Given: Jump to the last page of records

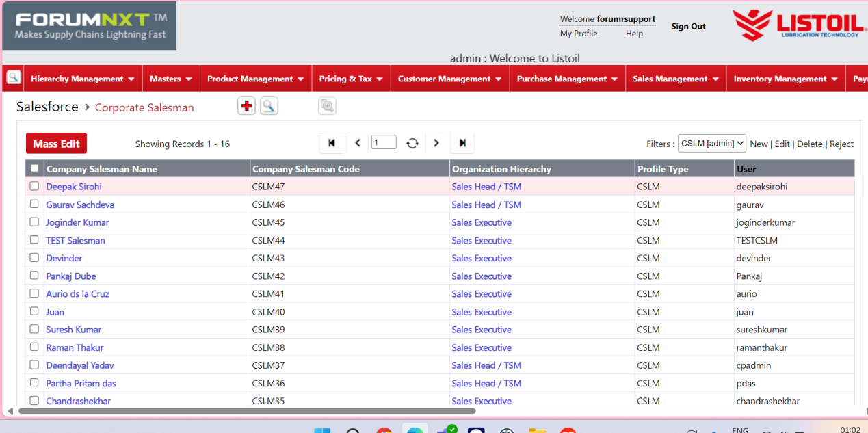Looking at the screenshot, I should click(x=462, y=143).
